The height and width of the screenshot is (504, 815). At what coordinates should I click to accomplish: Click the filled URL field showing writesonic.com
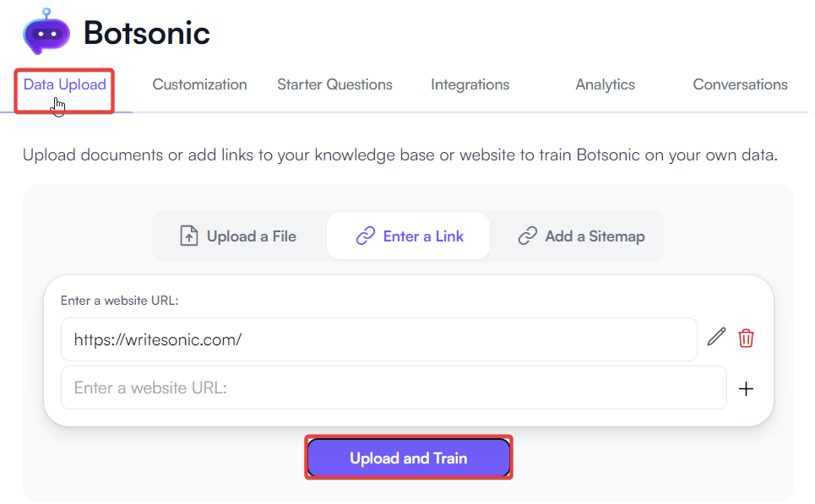[x=378, y=339]
